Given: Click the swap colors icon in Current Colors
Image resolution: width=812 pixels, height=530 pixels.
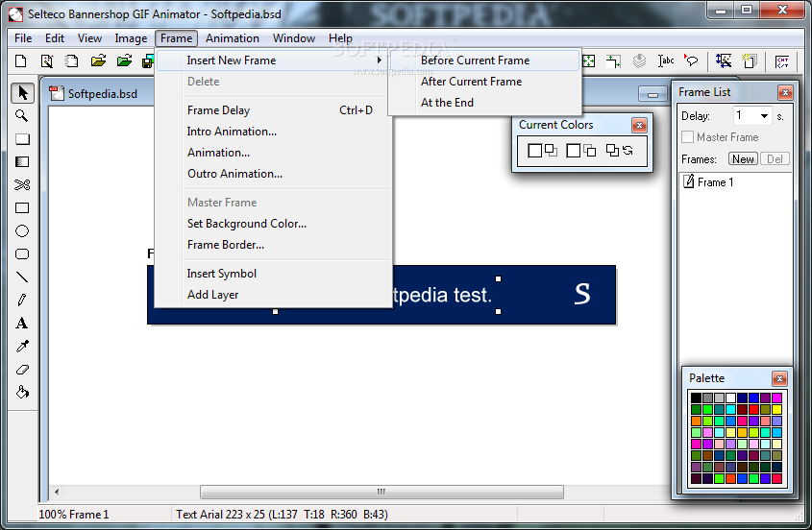Looking at the screenshot, I should [628, 150].
